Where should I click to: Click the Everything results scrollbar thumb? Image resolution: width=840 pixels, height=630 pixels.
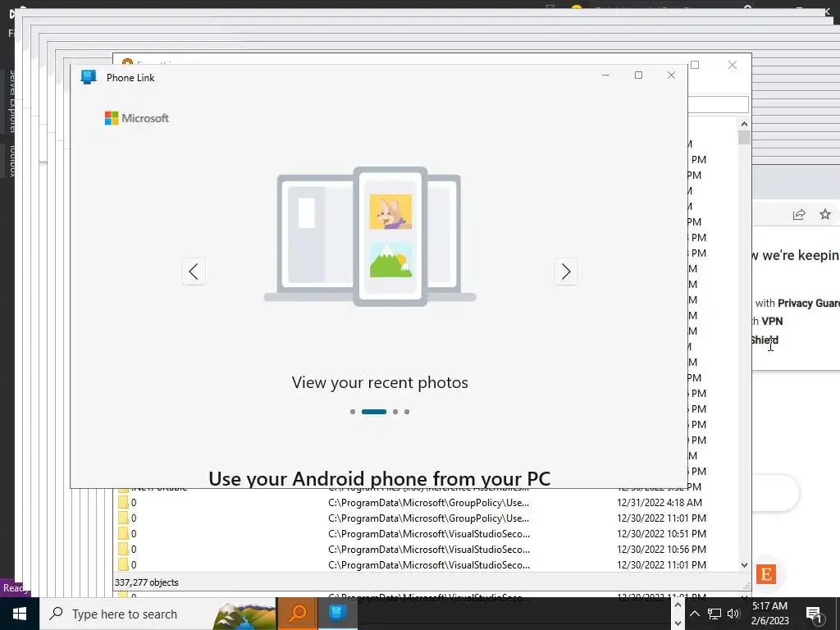pos(744,138)
